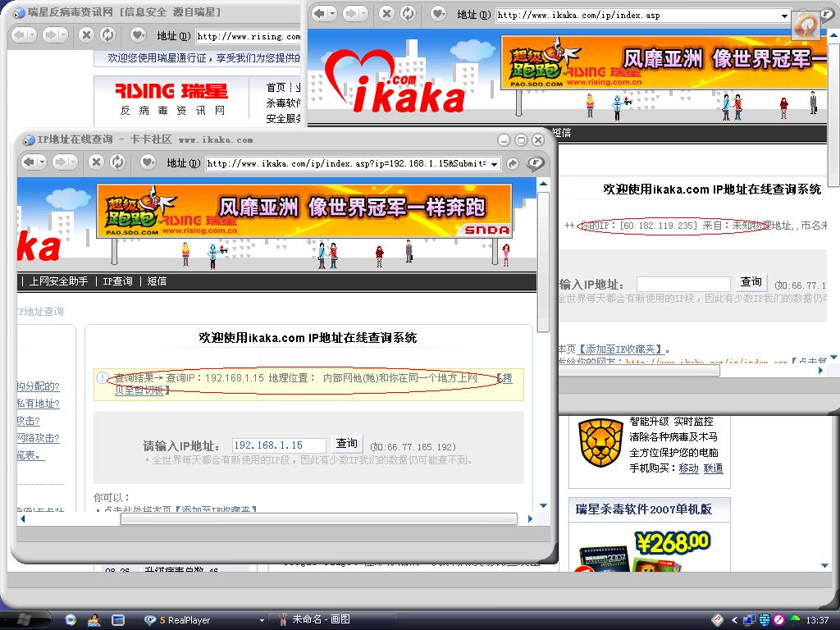
Task: Open favorites heart in front IP query window
Action: [148, 162]
